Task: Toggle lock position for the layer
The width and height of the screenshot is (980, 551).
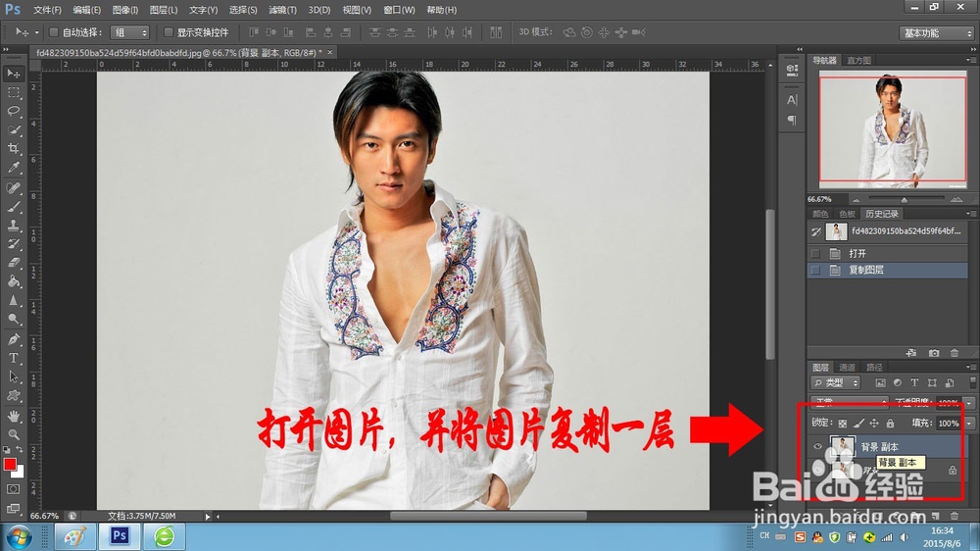Action: (874, 424)
